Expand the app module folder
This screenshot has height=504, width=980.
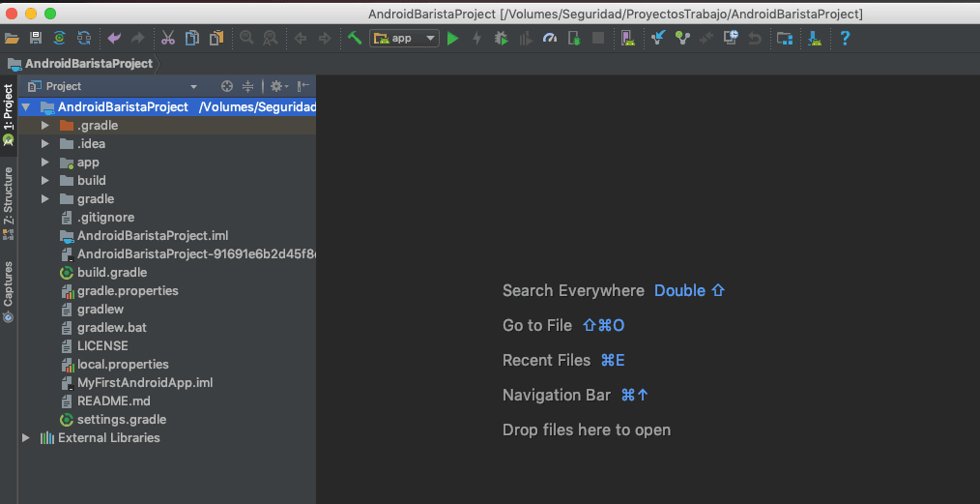click(x=45, y=162)
